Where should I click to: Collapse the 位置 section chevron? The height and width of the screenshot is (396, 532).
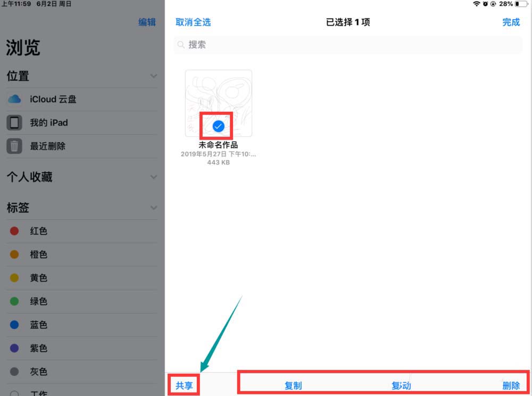(x=154, y=76)
